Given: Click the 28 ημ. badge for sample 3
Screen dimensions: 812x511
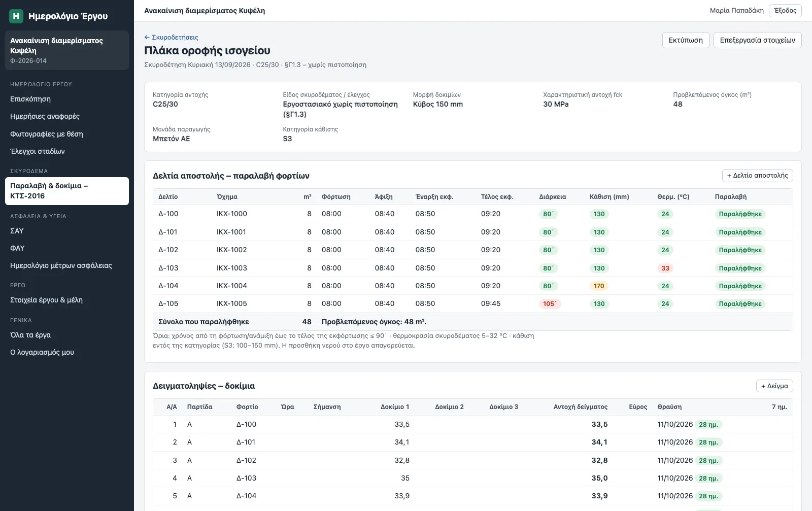Looking at the screenshot, I should click(708, 461).
